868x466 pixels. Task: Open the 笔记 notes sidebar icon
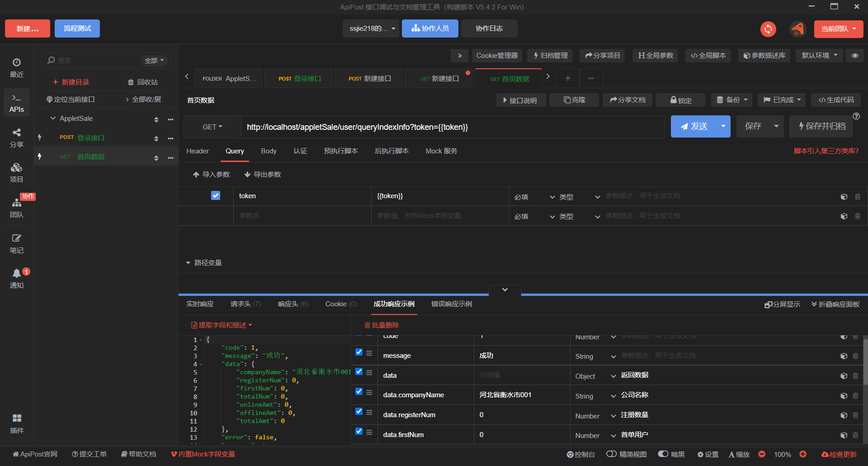pos(17,243)
